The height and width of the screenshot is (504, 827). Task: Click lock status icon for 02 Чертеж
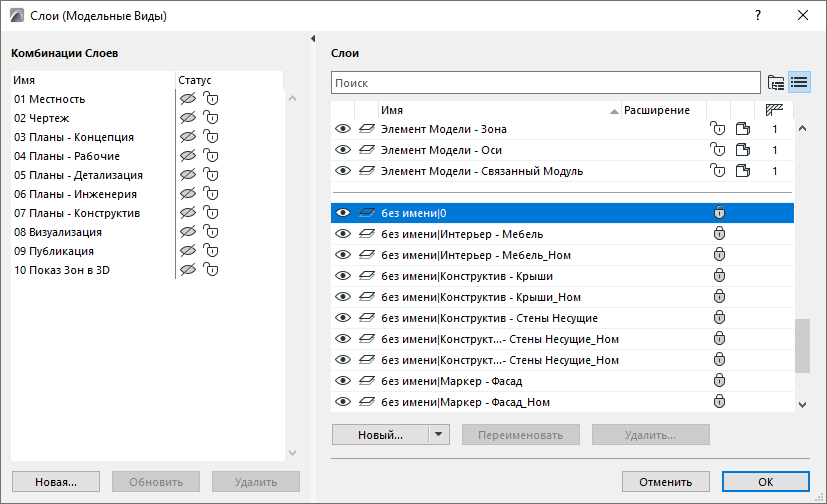[x=210, y=118]
